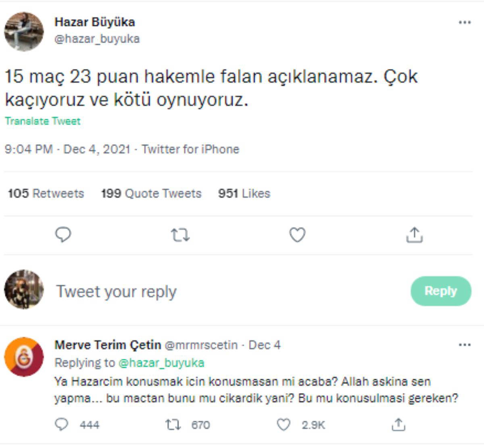The height and width of the screenshot is (448, 484).
Task: Click the Translate Tweet link
Action: coord(43,121)
